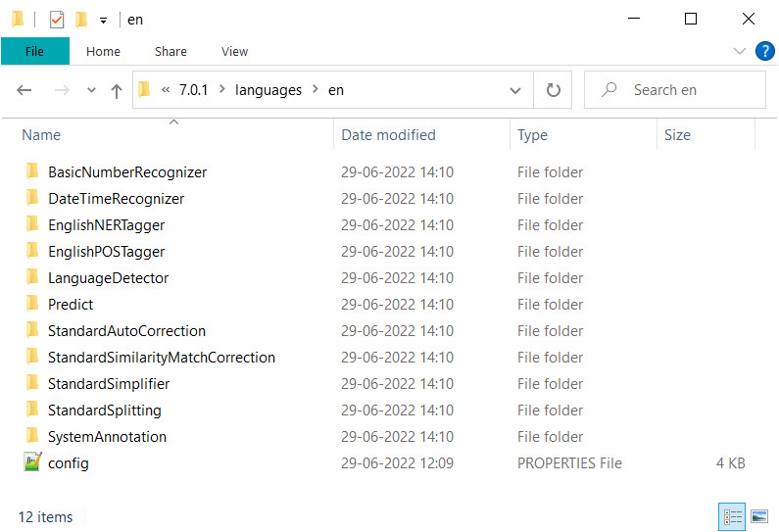
Task: Select the StandardAutoCorrection folder icon
Action: [x=32, y=330]
